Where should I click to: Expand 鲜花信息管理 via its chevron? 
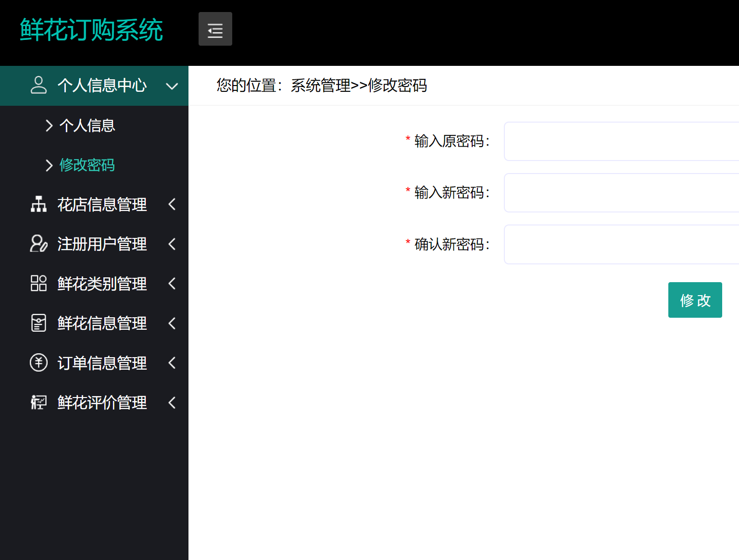point(172,323)
